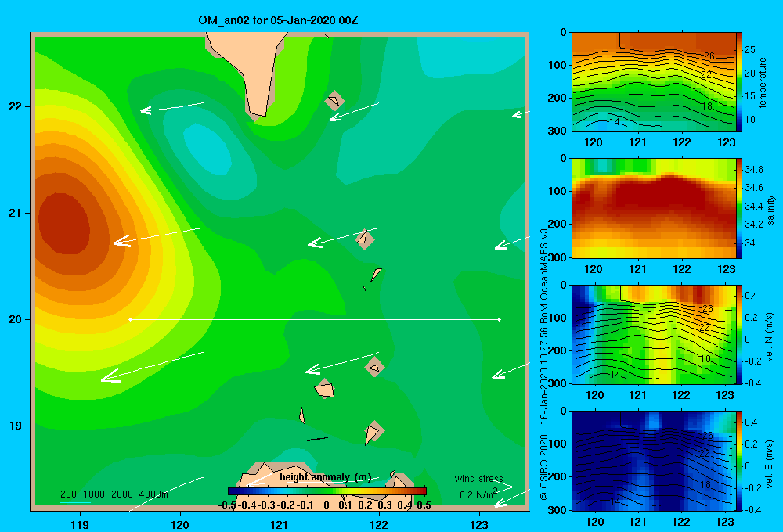The height and width of the screenshot is (532, 783).
Task: Open the temperature depth section panel
Action: coord(654,82)
